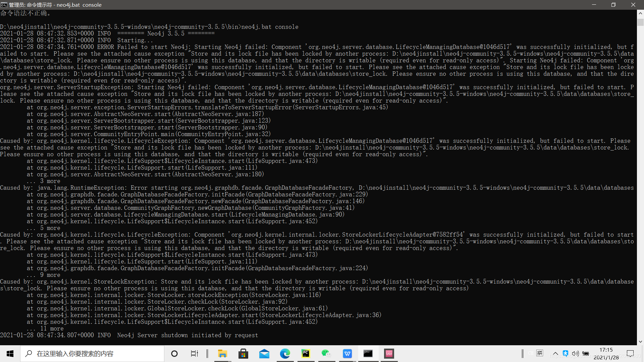Open File Explorer from taskbar
This screenshot has height=362, width=644.
pos(222,354)
